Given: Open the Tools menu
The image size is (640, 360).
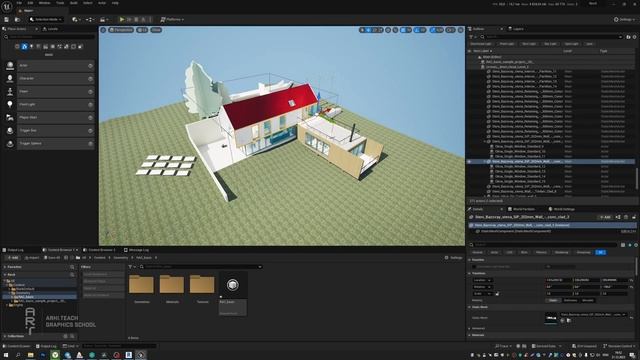Looking at the screenshot, I should (x=60, y=3).
